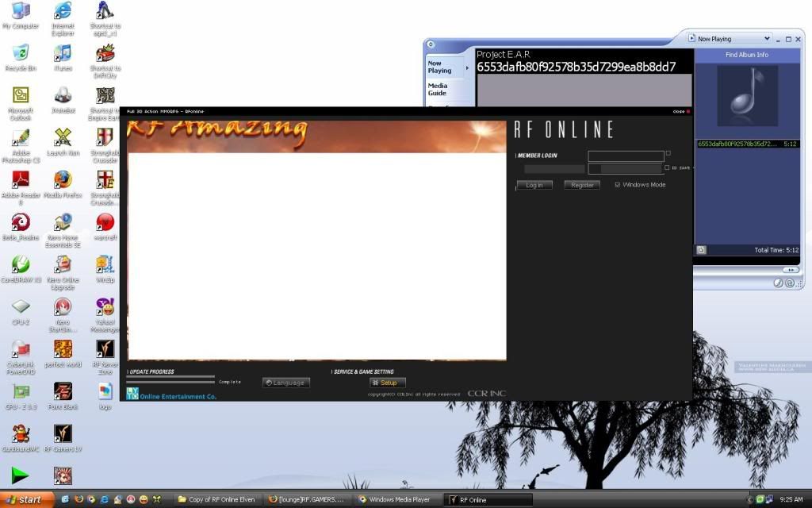Enable ID save checkbox
This screenshot has width=812, height=508.
tap(667, 167)
